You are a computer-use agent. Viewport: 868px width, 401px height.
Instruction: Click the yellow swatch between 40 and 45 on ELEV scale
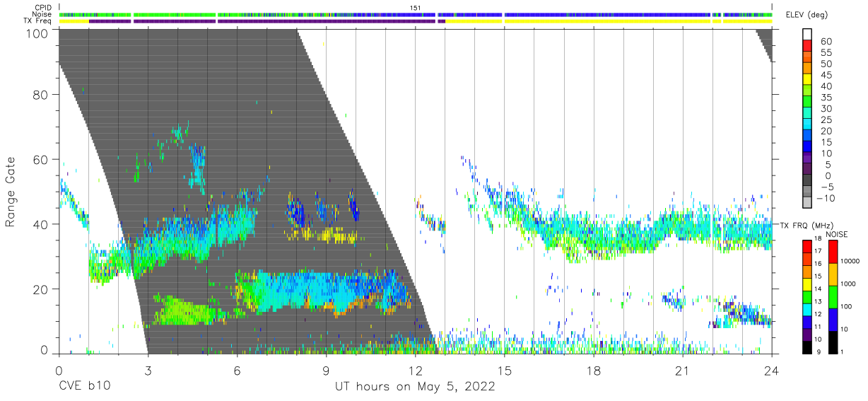808,79
